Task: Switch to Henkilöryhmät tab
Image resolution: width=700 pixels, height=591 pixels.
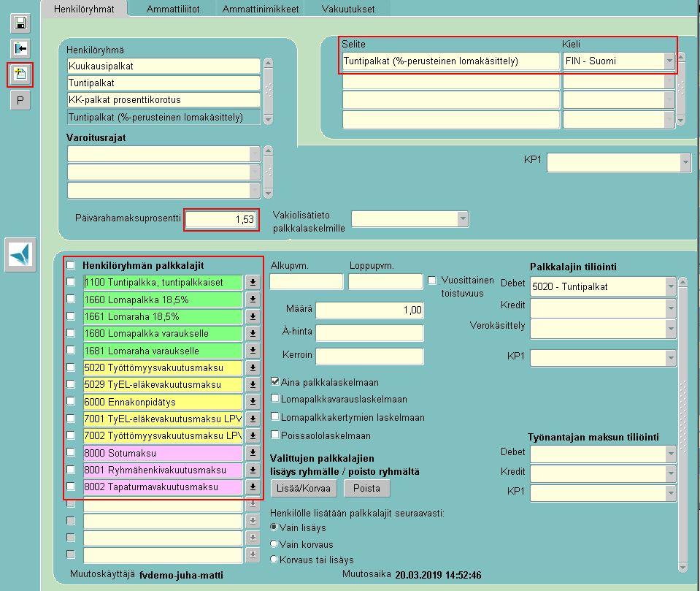Action: [84, 9]
